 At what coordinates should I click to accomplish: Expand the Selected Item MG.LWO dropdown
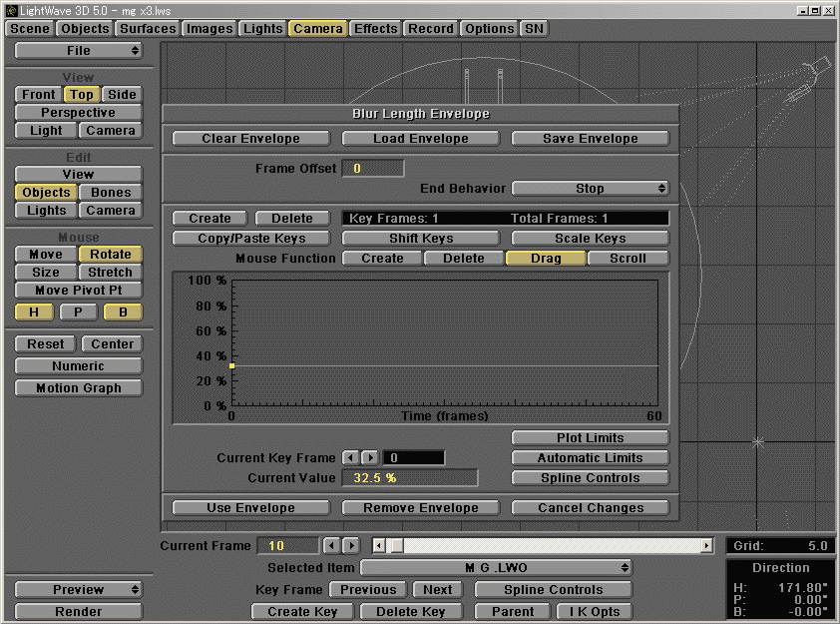point(497,567)
